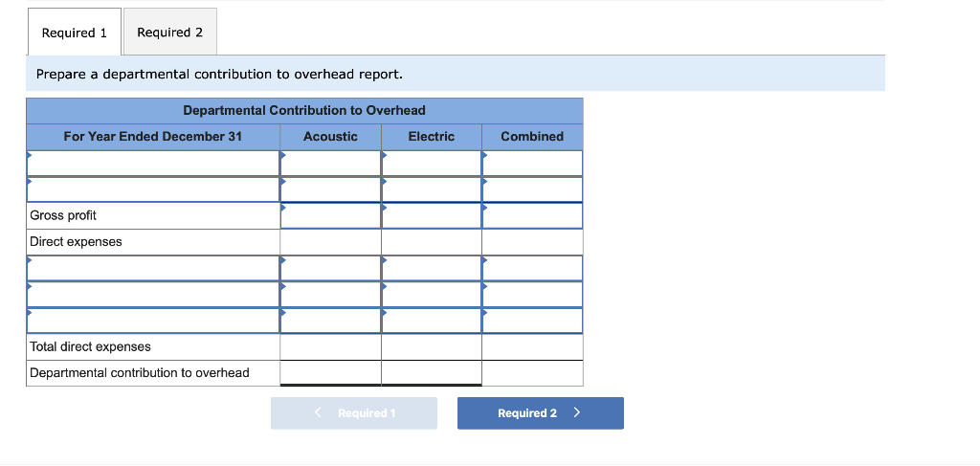Screen dimensions: 980x466
Task: Open second direct expense label dropdown
Action: click(x=153, y=294)
